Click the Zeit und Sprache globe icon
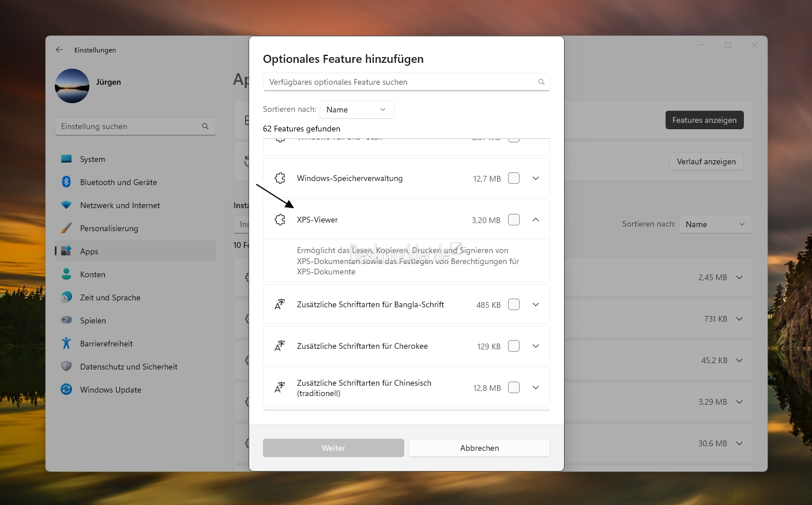 pos(66,297)
